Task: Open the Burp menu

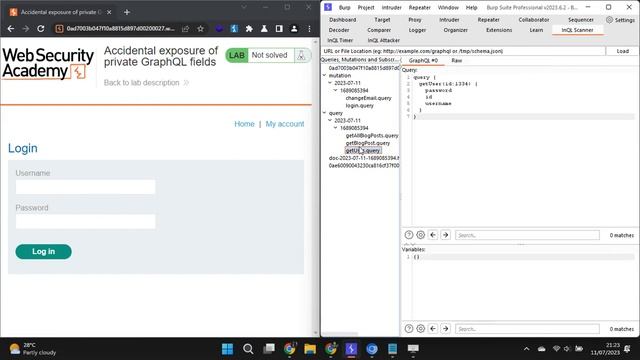Action: click(x=344, y=7)
